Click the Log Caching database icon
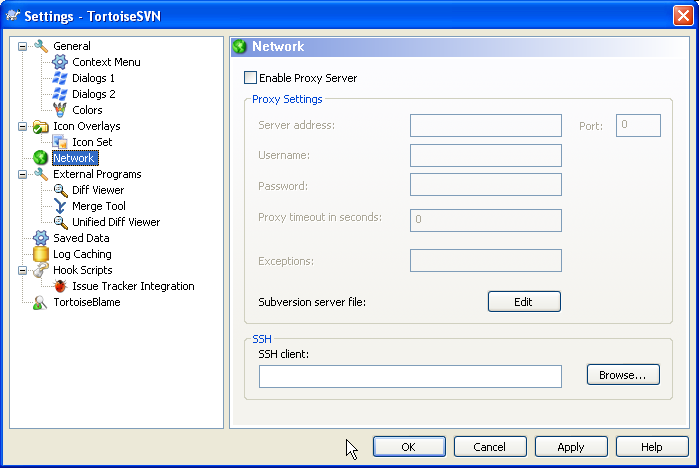699x468 pixels. point(41,254)
